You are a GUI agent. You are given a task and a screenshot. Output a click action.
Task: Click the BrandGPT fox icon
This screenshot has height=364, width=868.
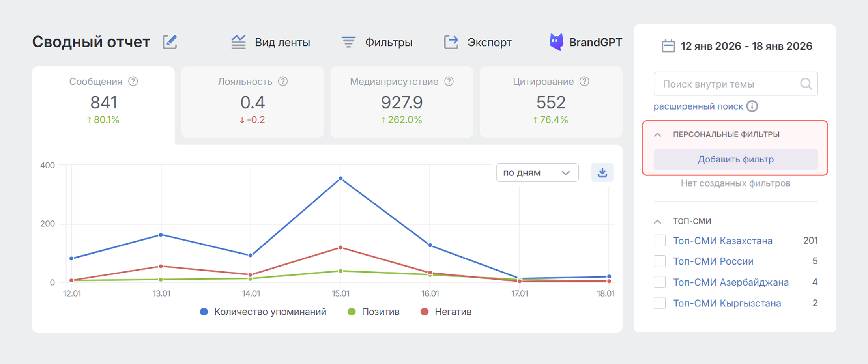coord(556,42)
